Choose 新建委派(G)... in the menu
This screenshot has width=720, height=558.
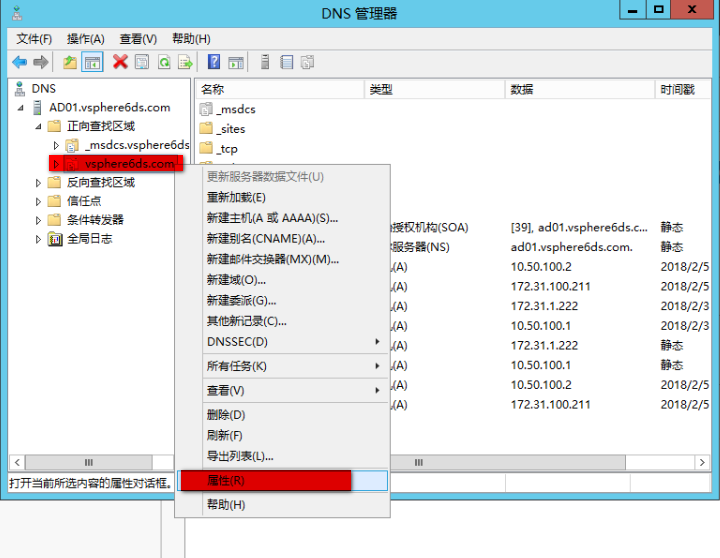(x=282, y=301)
